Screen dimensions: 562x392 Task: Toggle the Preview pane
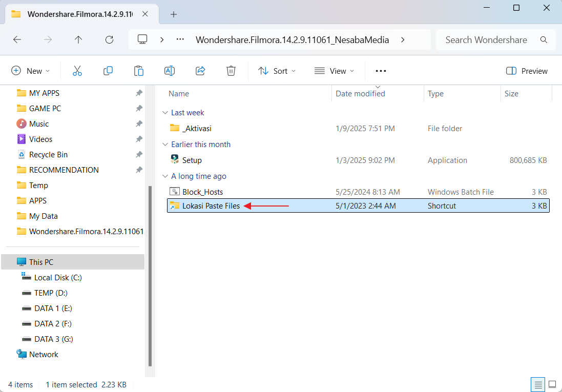pyautogui.click(x=527, y=71)
